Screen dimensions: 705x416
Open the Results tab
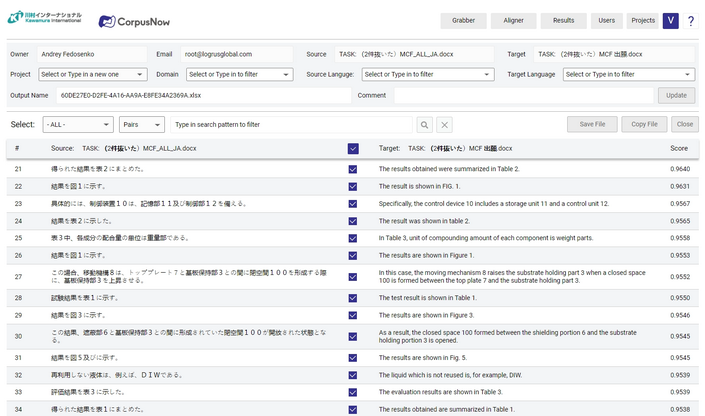564,20
